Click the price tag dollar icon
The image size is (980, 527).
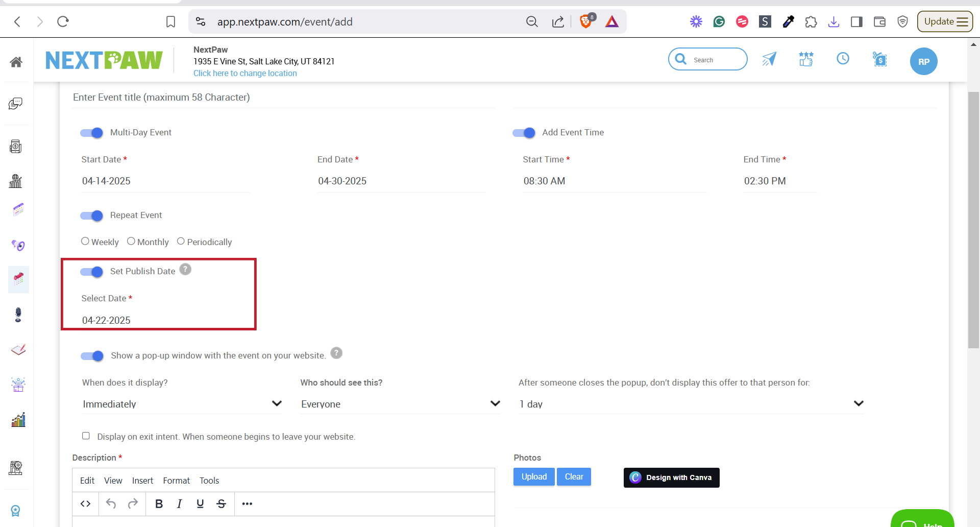[x=879, y=59]
